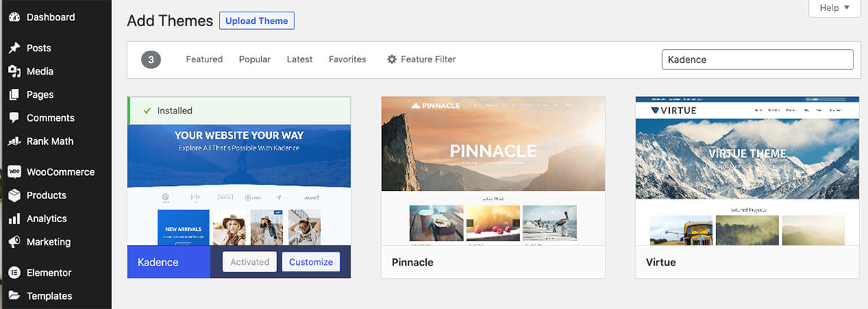868x309 pixels.
Task: Click the results count badge showing 3
Action: click(x=150, y=60)
